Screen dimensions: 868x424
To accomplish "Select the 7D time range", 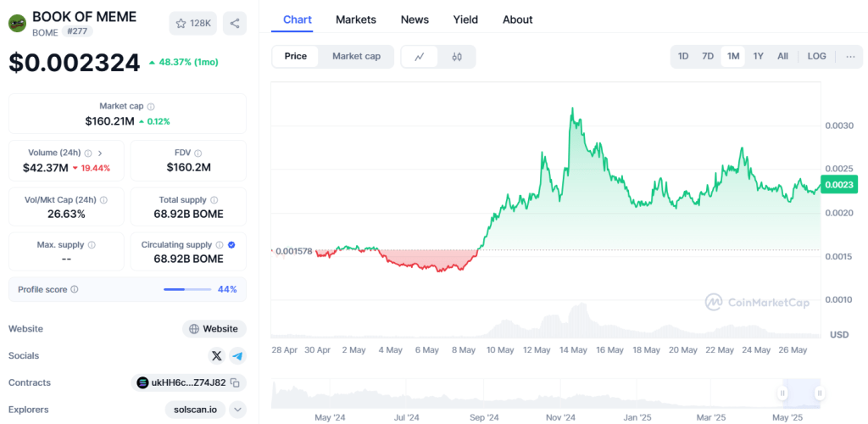I will point(707,56).
